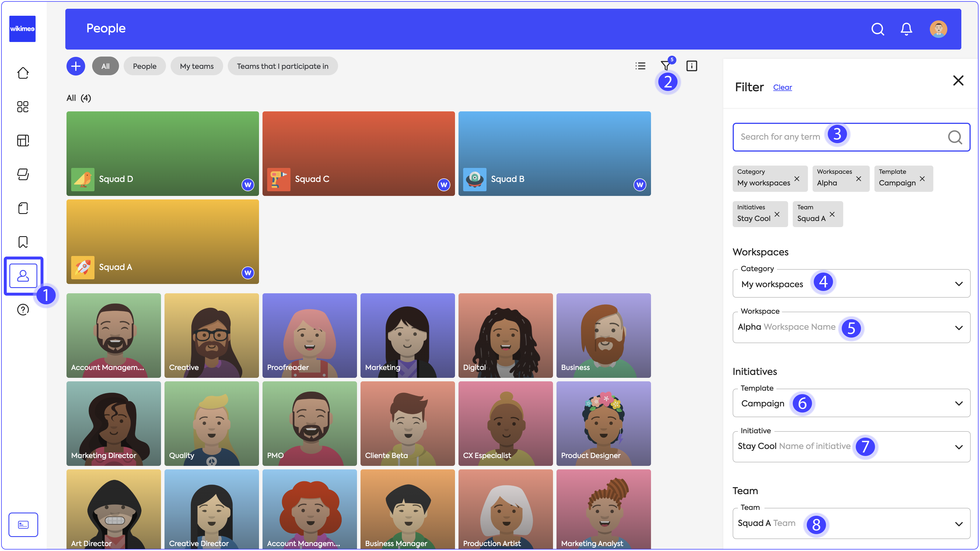Click the notifications bell icon

(x=906, y=29)
